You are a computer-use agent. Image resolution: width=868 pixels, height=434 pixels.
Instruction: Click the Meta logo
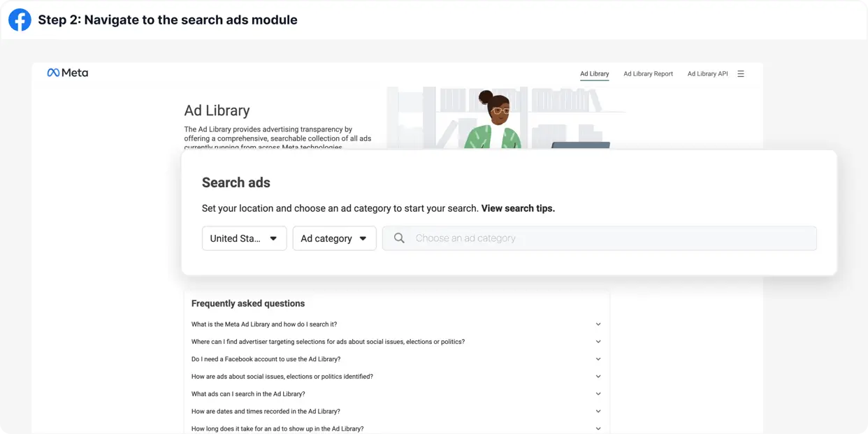[x=68, y=73]
